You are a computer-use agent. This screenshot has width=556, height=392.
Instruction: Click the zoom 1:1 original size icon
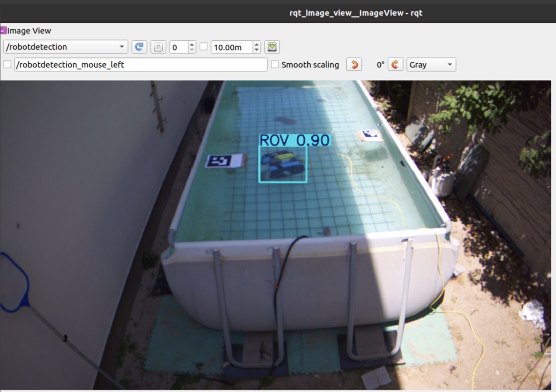[x=158, y=47]
